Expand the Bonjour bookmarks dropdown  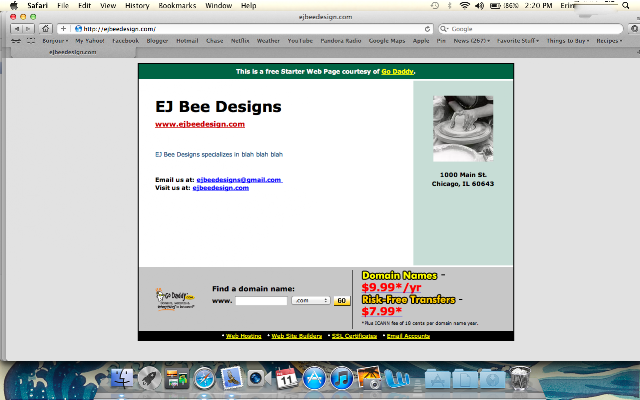click(x=55, y=41)
